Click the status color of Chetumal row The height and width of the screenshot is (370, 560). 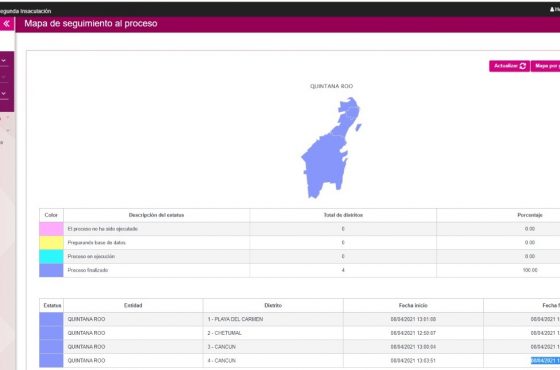(x=51, y=333)
